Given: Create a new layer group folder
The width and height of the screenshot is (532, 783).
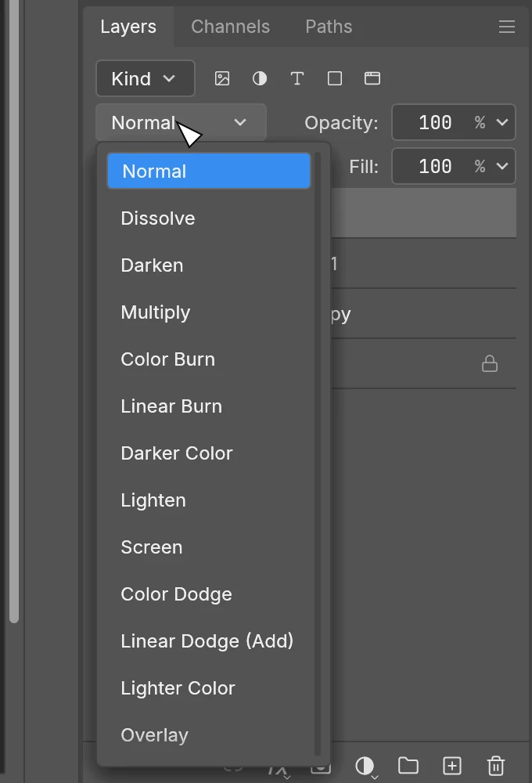Looking at the screenshot, I should [408, 766].
